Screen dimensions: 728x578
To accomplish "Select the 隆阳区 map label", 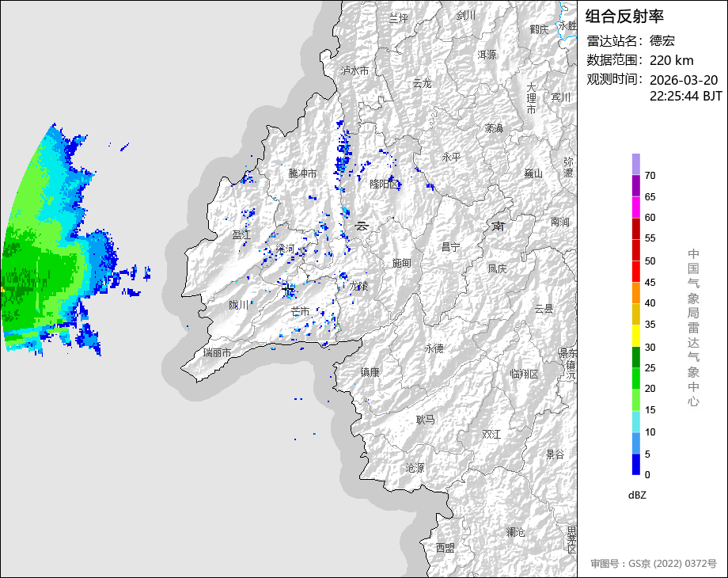I will 385,184.
